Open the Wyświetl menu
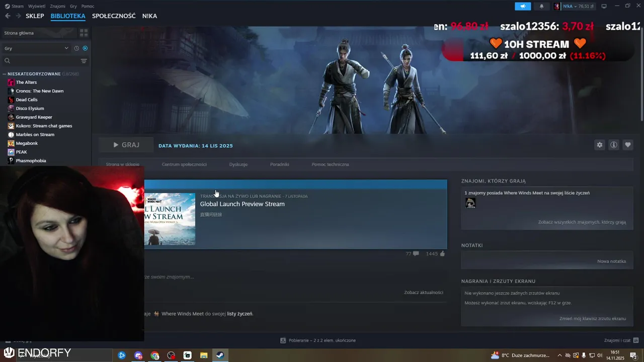This screenshot has height=362, width=644. click(36, 6)
